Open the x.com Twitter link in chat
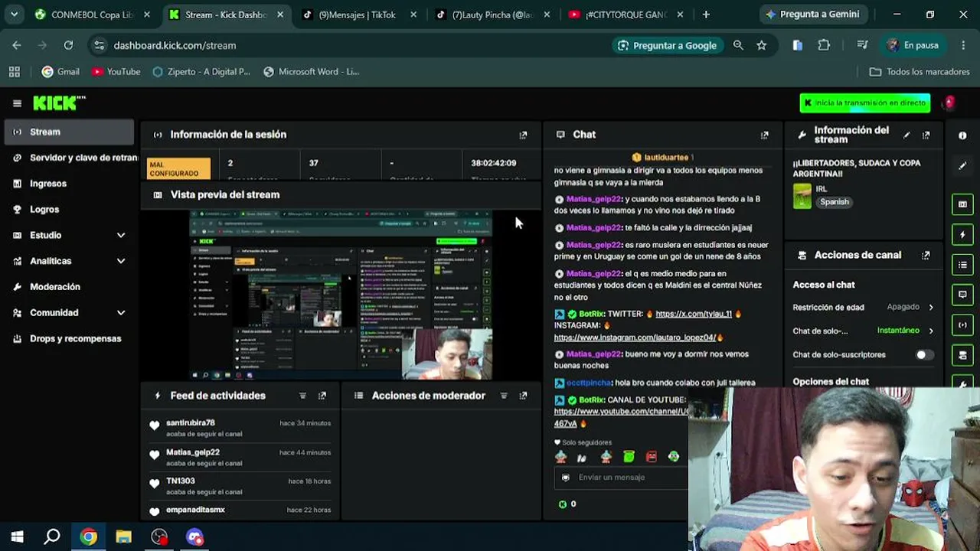The width and height of the screenshot is (980, 551). click(694, 314)
